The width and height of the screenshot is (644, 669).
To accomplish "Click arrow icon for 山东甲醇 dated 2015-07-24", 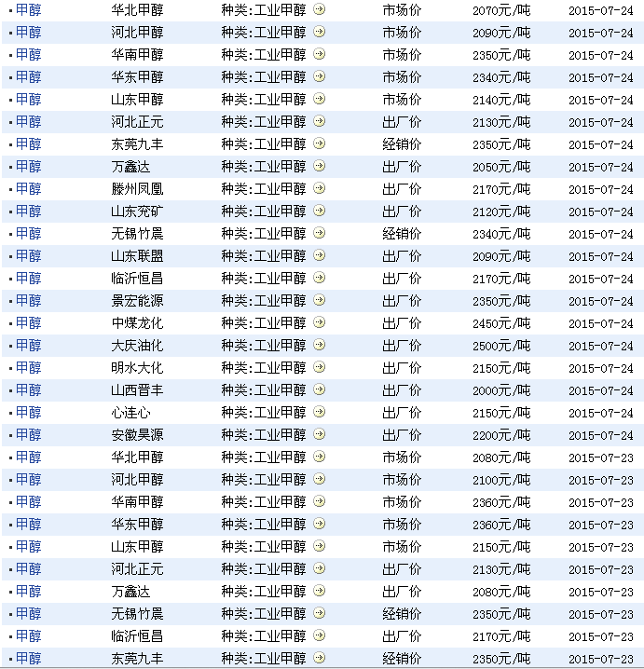I will point(320,99).
